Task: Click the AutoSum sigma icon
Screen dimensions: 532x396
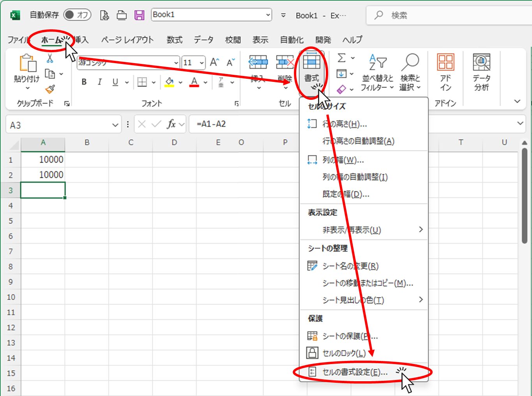Action: tap(341, 58)
